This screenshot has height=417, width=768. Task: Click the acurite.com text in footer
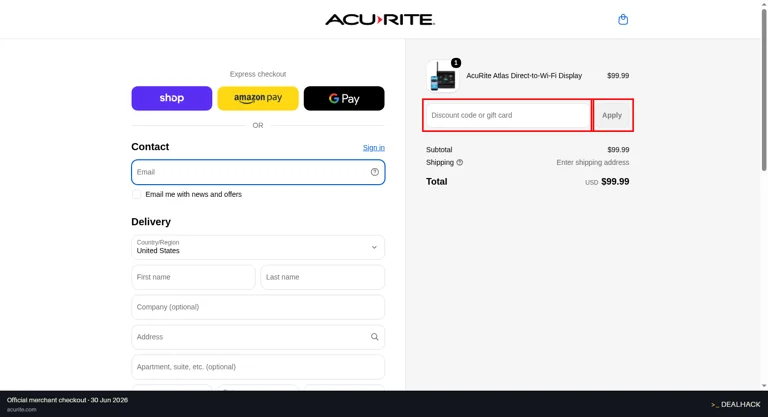(22, 410)
